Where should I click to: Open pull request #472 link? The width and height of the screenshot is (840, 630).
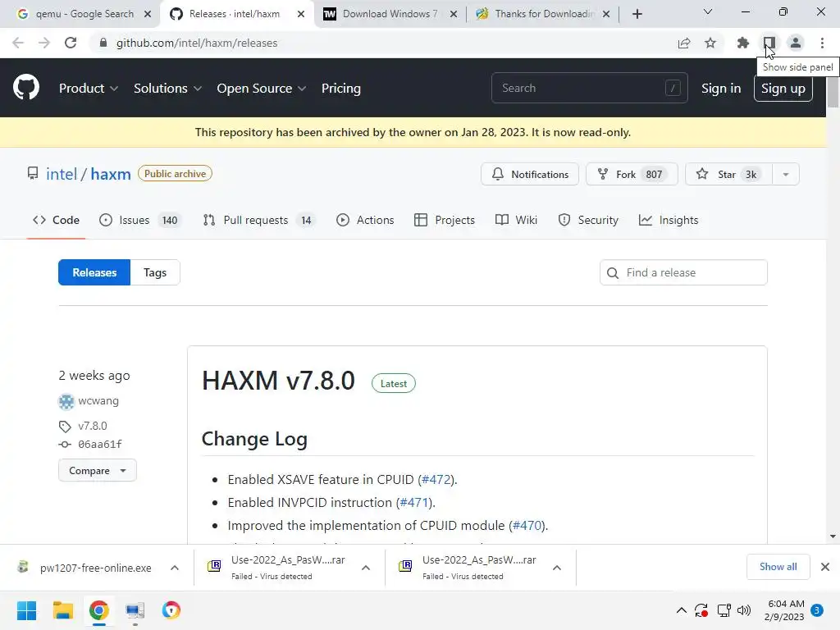tap(436, 479)
